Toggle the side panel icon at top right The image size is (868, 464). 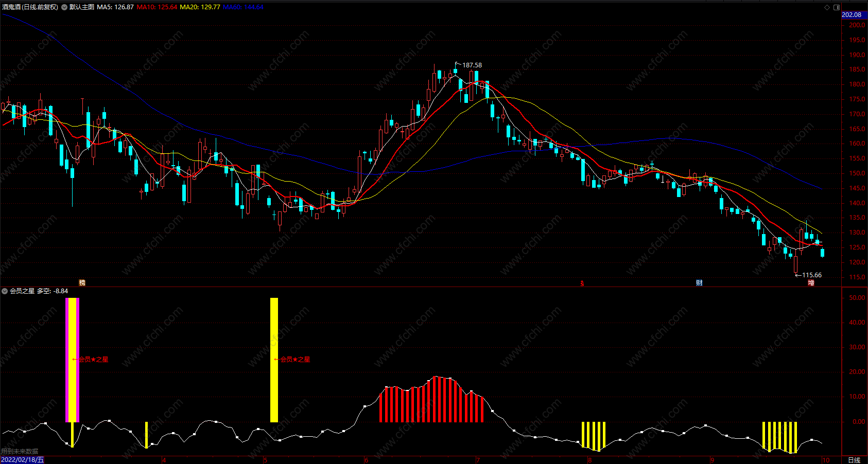click(837, 7)
